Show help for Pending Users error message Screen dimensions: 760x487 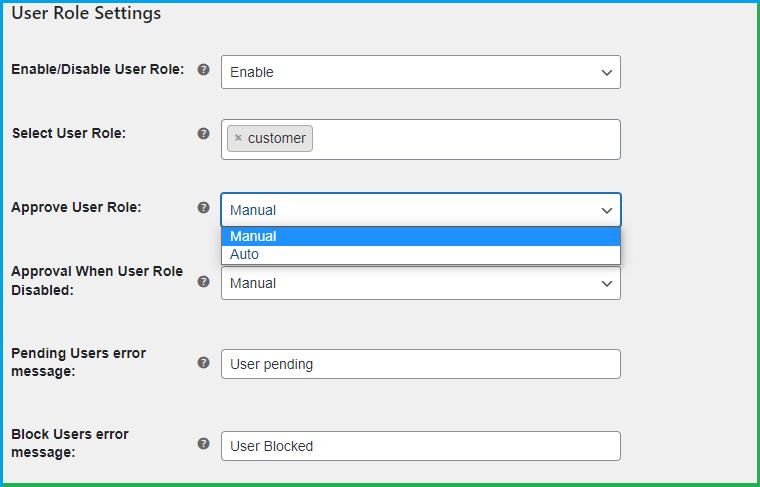tap(204, 363)
